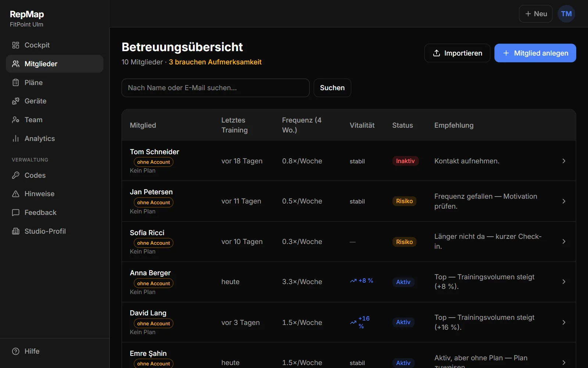Click the Status column header
588x368 pixels.
tap(402, 125)
